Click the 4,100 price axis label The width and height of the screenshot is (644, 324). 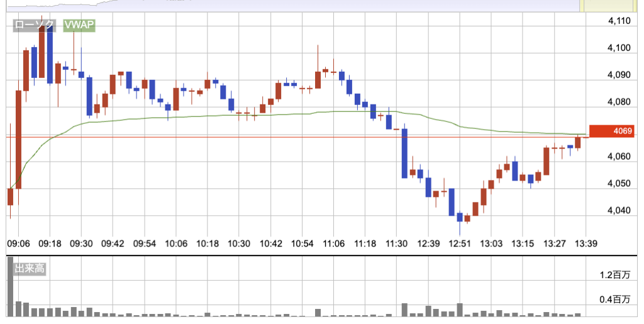(x=619, y=48)
